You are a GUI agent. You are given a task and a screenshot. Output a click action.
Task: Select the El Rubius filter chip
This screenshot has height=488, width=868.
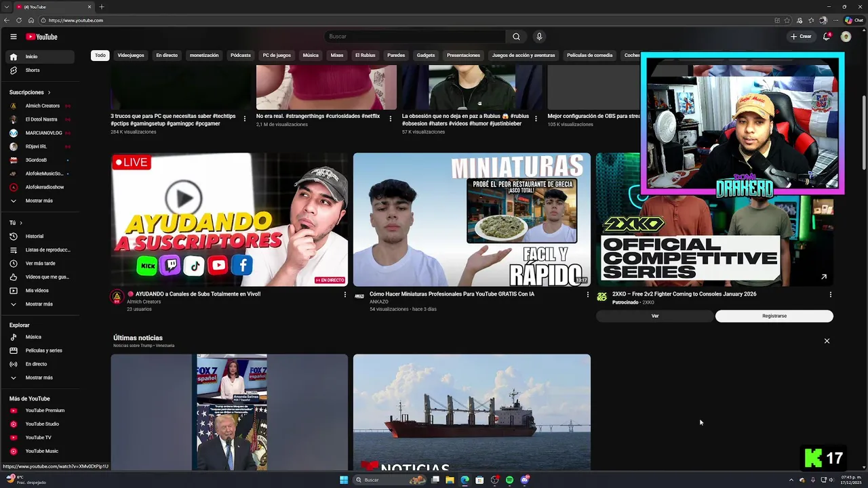pyautogui.click(x=365, y=56)
